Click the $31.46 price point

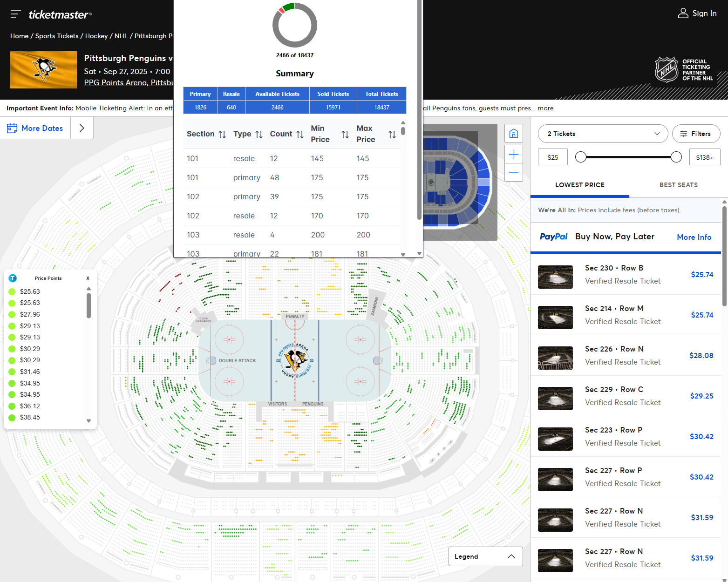(x=30, y=372)
